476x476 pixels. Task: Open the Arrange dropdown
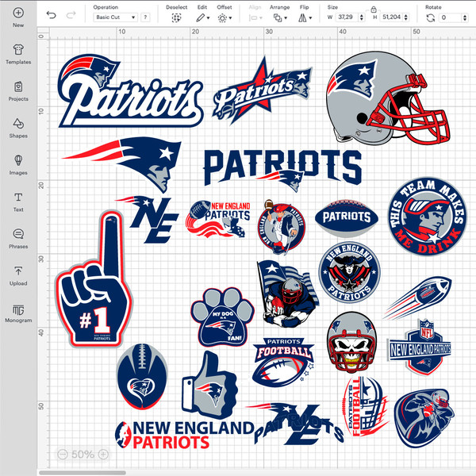tap(280, 18)
